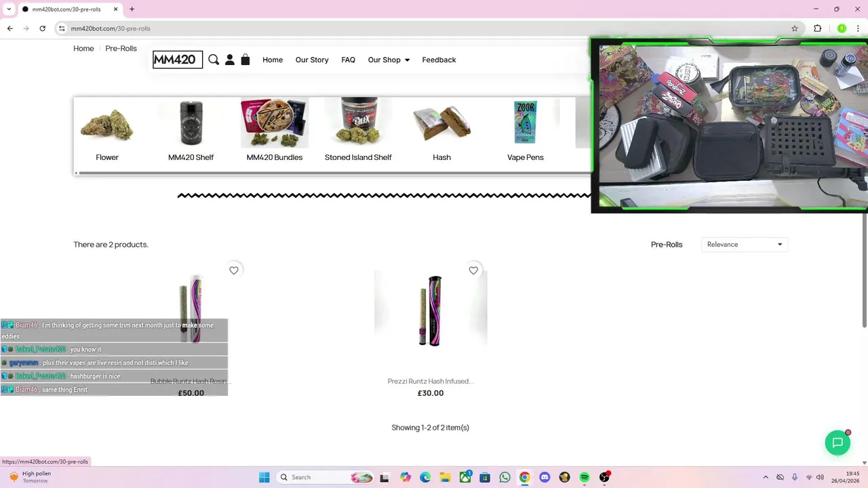868x488 pixels.
Task: Open the Prezzi Runtz Hash Infused title link
Action: point(431,381)
